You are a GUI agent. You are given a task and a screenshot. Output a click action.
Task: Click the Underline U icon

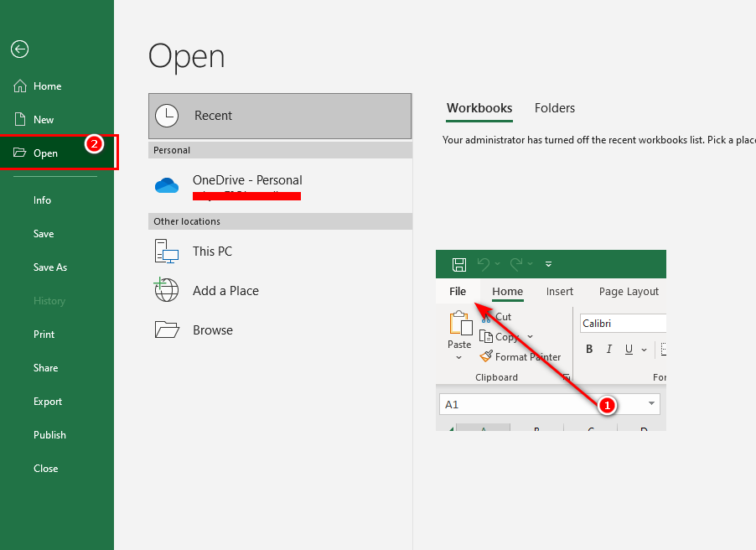point(629,350)
